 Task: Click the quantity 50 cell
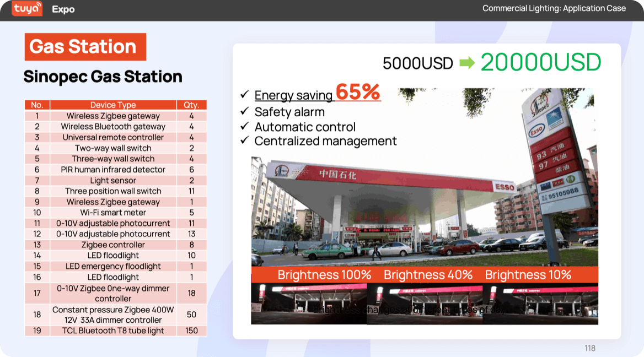click(x=191, y=315)
